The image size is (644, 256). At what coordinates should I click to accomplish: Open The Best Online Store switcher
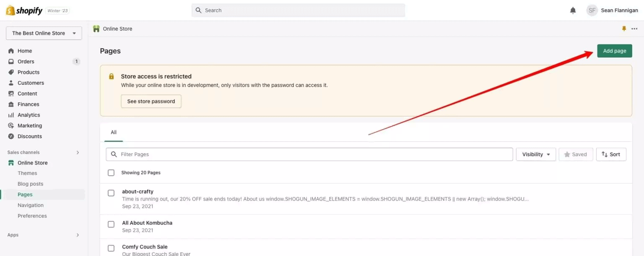tap(44, 33)
